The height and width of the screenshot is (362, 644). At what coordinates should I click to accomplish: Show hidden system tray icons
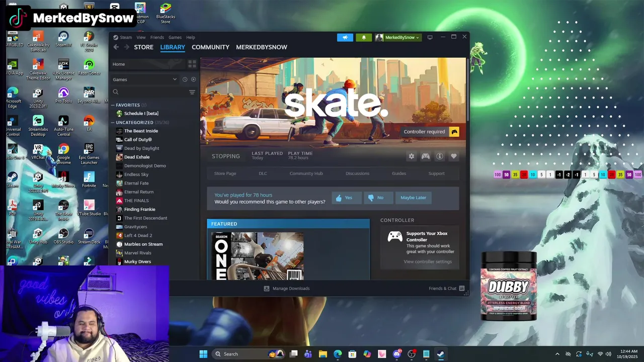pyautogui.click(x=557, y=354)
